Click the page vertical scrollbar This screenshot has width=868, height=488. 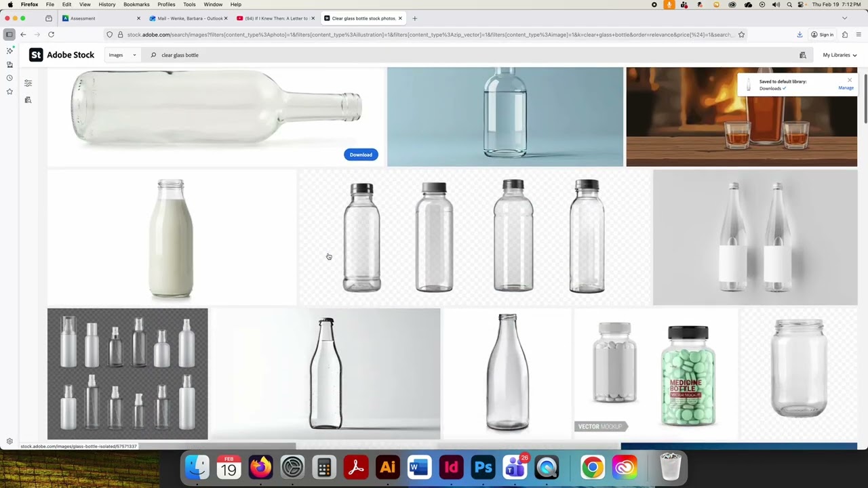865,98
